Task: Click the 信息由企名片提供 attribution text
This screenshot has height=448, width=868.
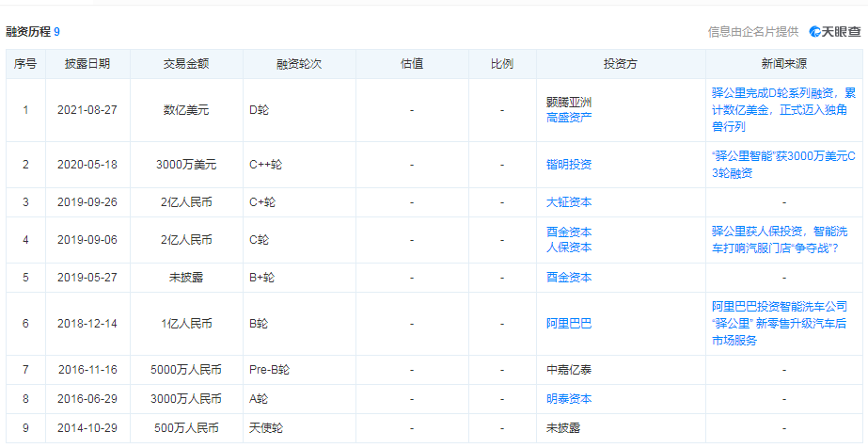Action: click(752, 32)
